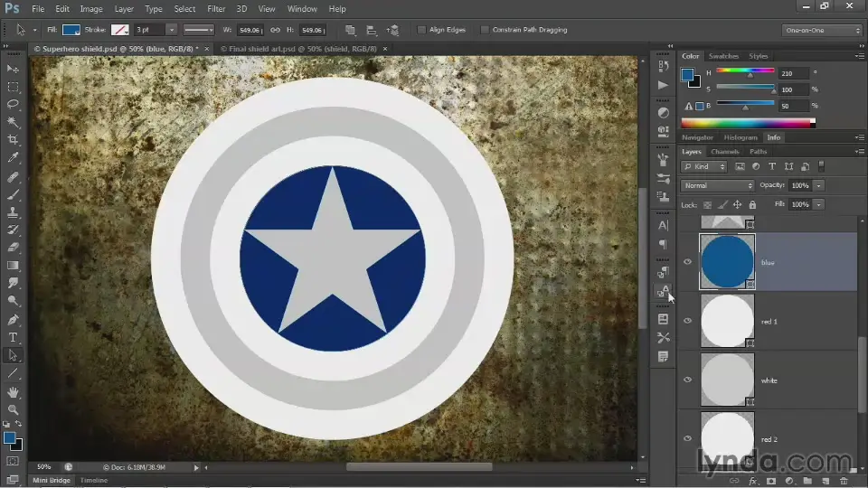The image size is (868, 488).
Task: Select the Brush tool
Action: [x=14, y=195]
